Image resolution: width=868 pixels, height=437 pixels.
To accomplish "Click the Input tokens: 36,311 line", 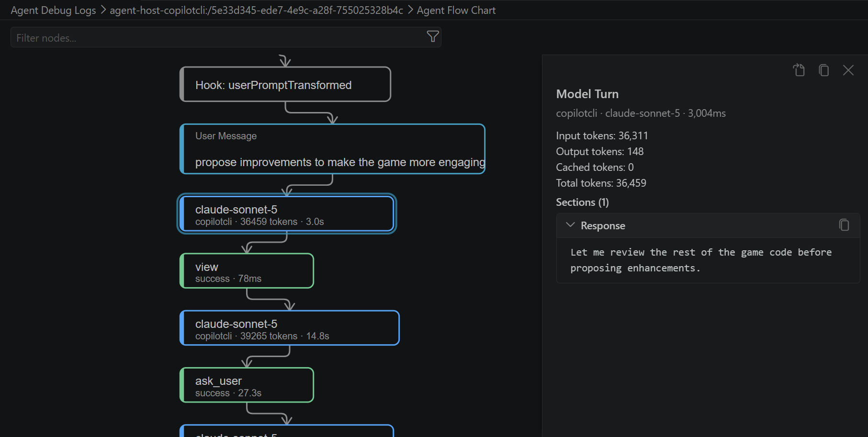I will (x=602, y=135).
